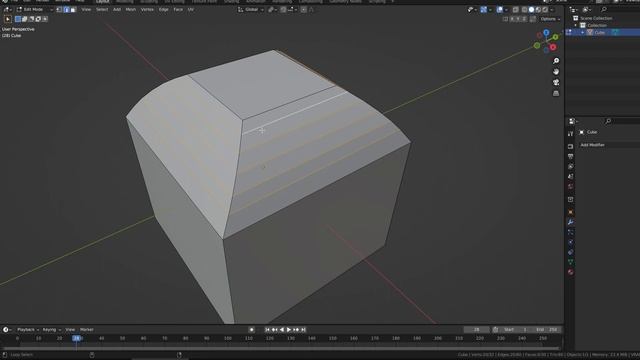
Task: Select Scene Collection in outliner
Action: [596, 18]
